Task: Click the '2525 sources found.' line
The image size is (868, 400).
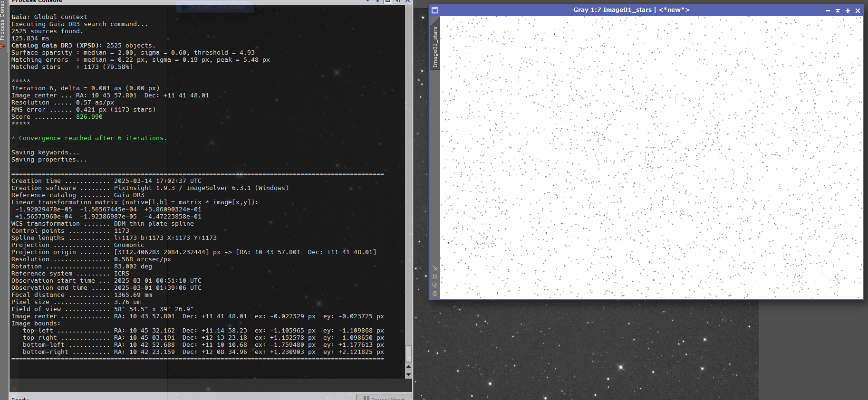Action: (x=47, y=31)
